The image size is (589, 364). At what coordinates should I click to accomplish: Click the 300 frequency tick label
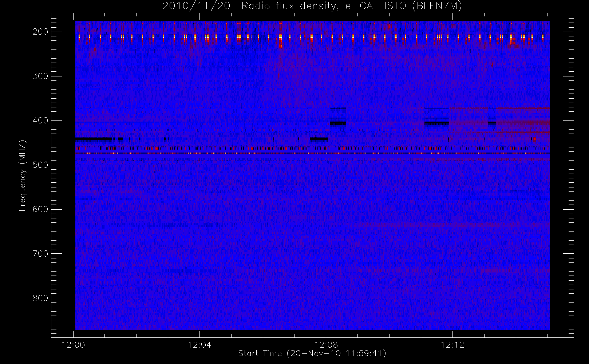click(x=40, y=76)
